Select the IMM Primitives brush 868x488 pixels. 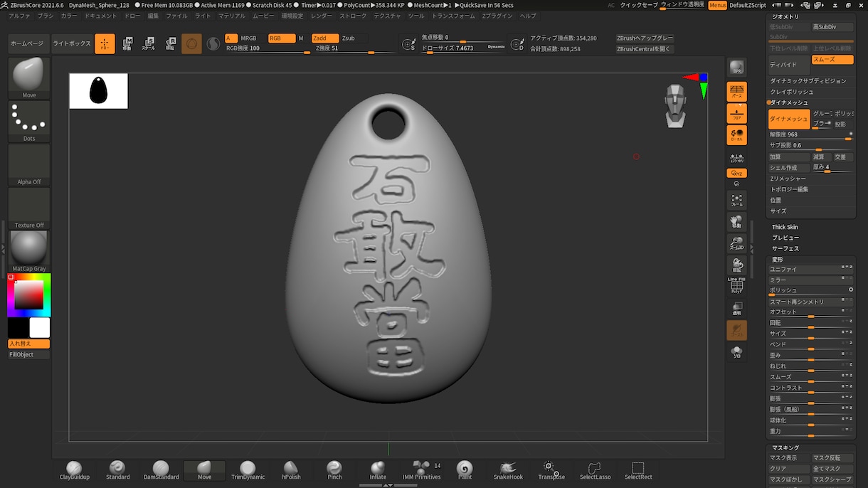click(421, 470)
